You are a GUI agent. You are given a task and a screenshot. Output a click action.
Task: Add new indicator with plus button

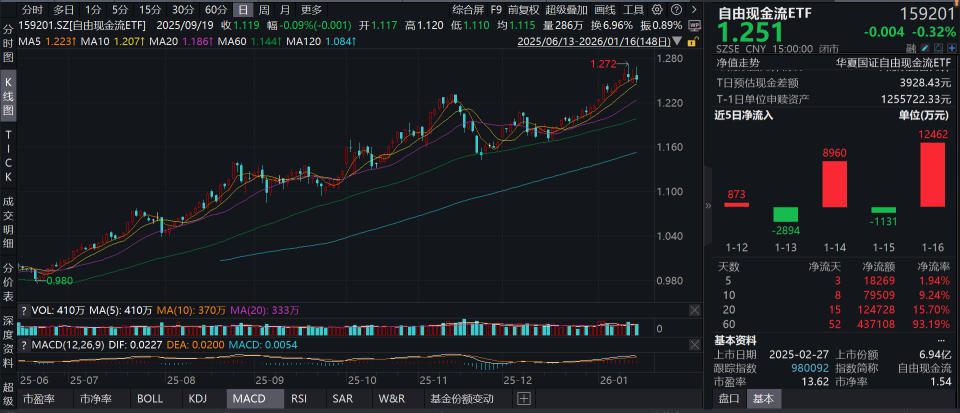(523, 399)
